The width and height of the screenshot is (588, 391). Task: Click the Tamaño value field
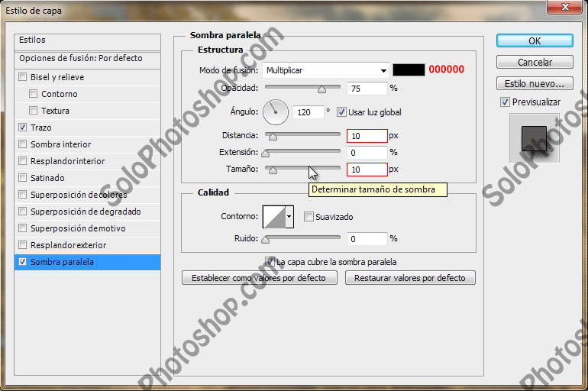[x=367, y=170]
